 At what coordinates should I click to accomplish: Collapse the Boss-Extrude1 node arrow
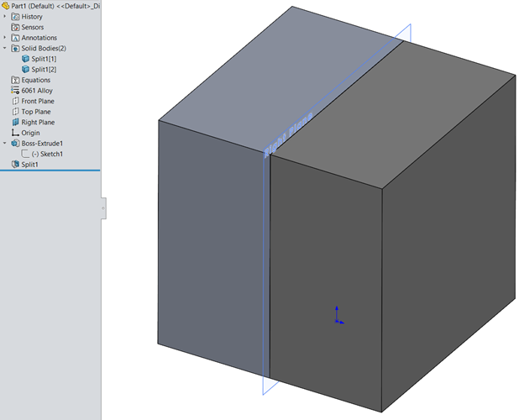pyautogui.click(x=5, y=143)
